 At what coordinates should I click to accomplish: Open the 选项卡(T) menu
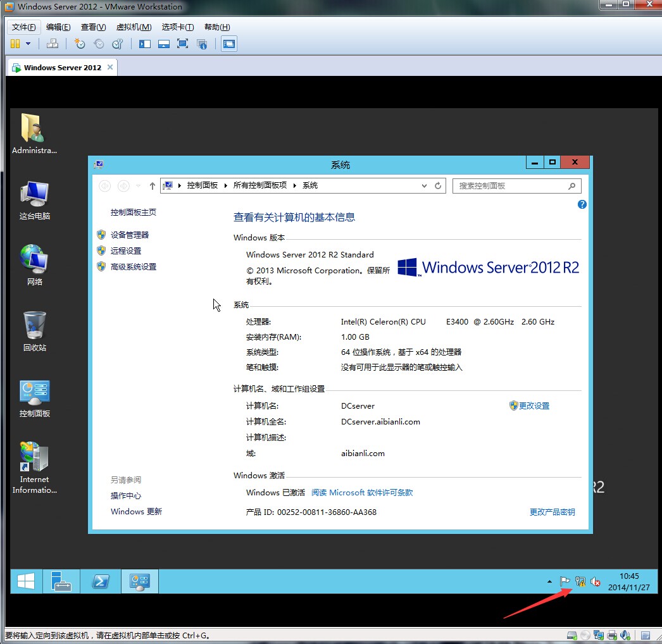coord(178,27)
